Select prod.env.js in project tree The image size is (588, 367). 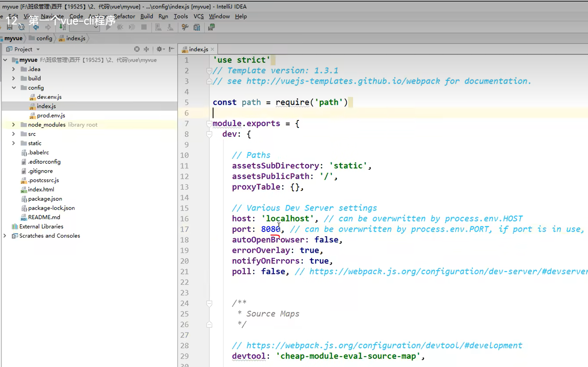pos(51,115)
